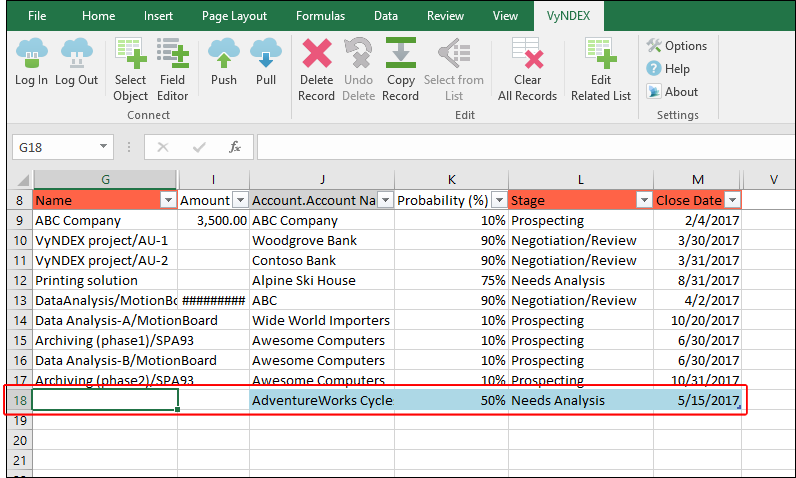The height and width of the screenshot is (478, 796).
Task: Switch to the Formulas tab
Action: coord(320,16)
